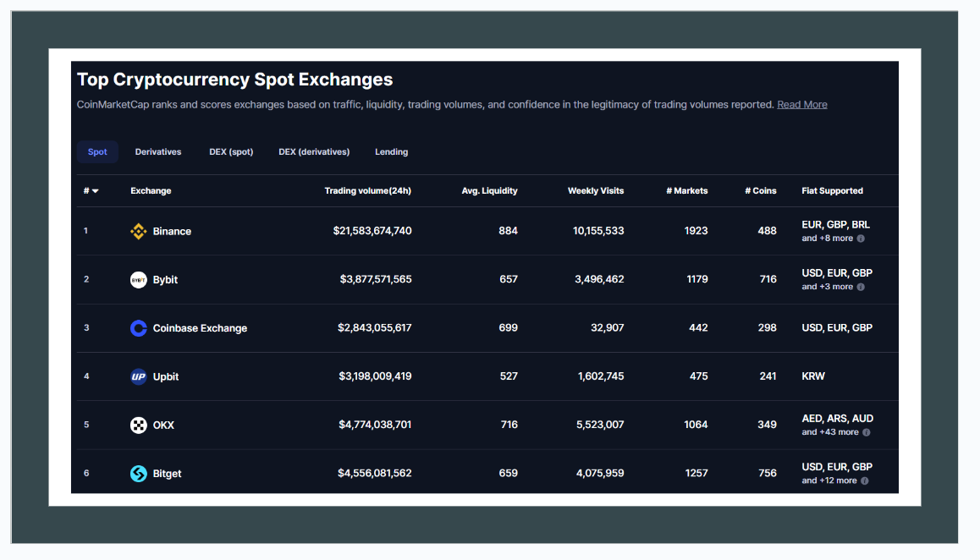Select the Spot tab
980x560 pixels.
(97, 152)
